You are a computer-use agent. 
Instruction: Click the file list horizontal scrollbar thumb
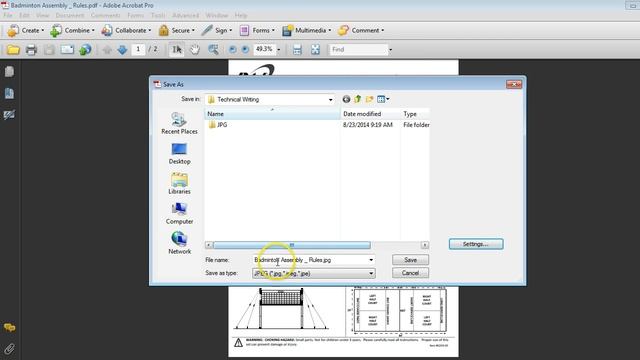(x=292, y=245)
